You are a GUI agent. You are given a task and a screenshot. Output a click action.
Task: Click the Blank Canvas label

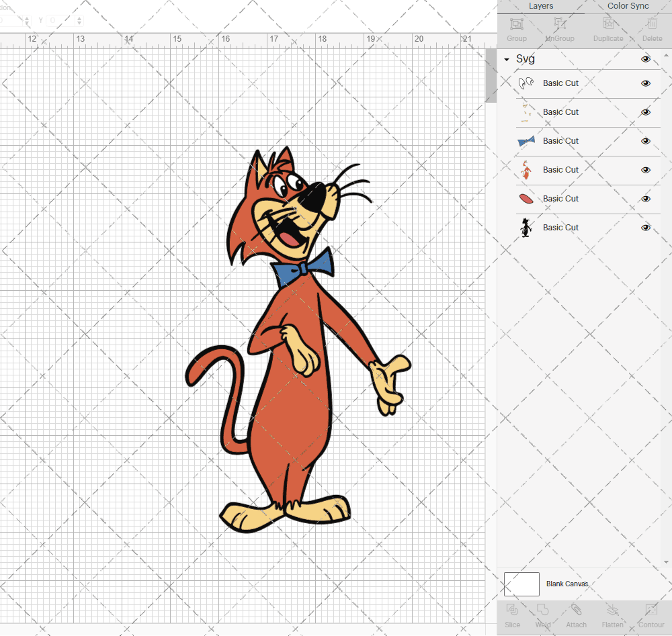tap(567, 584)
